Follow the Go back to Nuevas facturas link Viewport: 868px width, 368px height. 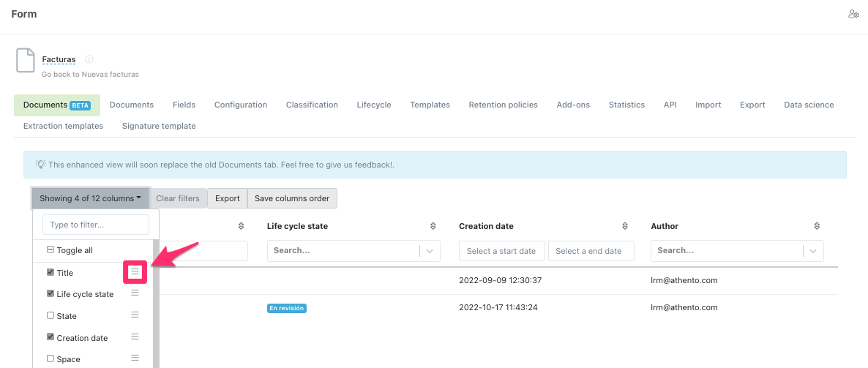coord(90,74)
